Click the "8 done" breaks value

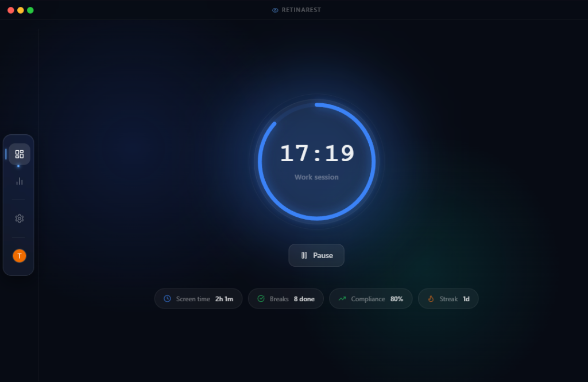click(304, 299)
